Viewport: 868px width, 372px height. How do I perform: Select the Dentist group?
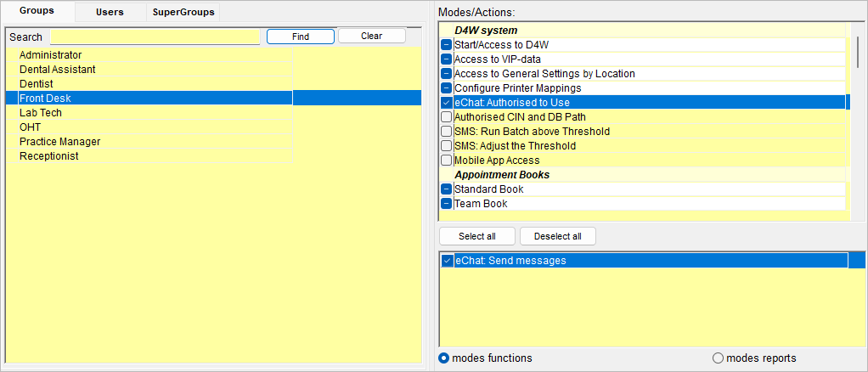click(149, 83)
